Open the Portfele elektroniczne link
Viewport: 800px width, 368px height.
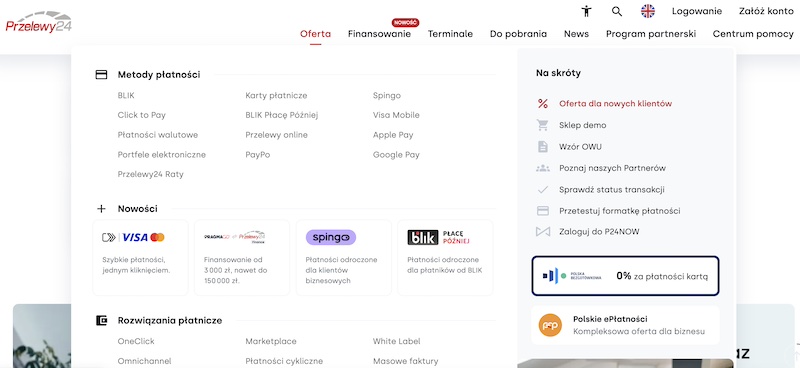[161, 155]
